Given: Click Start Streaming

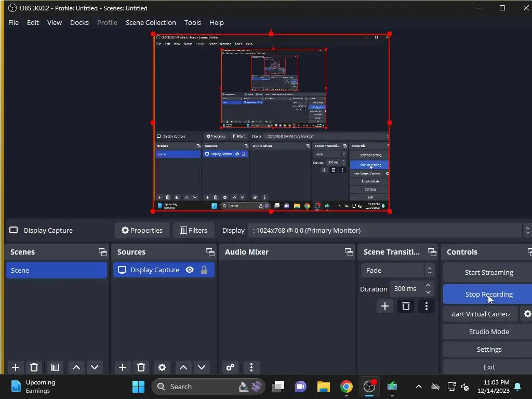Looking at the screenshot, I should 488,272.
